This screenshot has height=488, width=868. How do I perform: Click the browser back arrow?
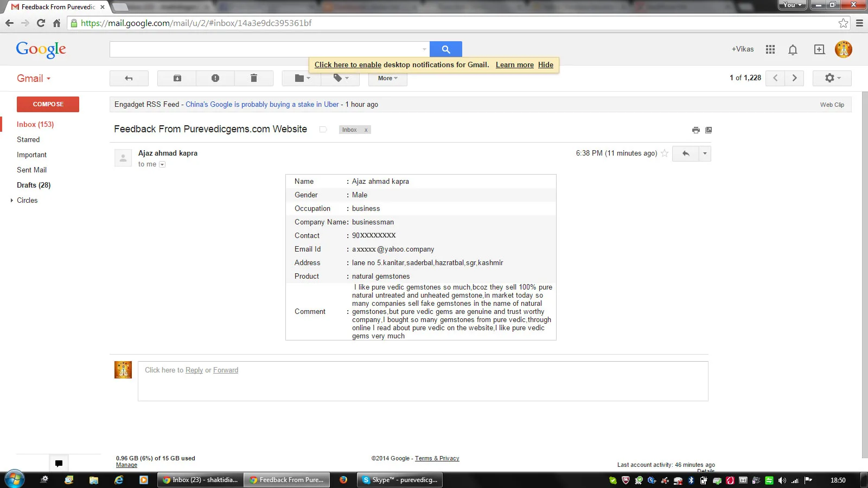[x=9, y=23]
